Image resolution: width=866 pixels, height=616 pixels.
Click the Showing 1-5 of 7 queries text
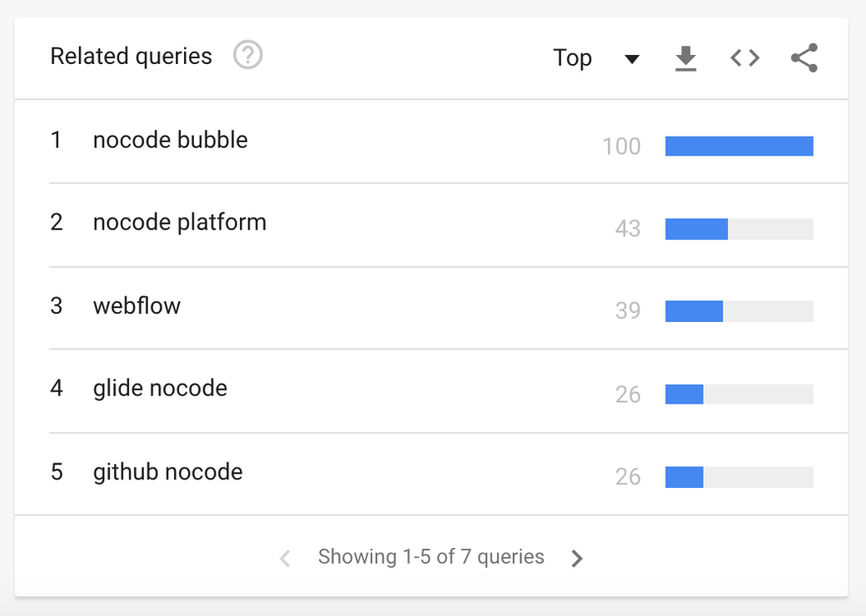[x=431, y=557]
